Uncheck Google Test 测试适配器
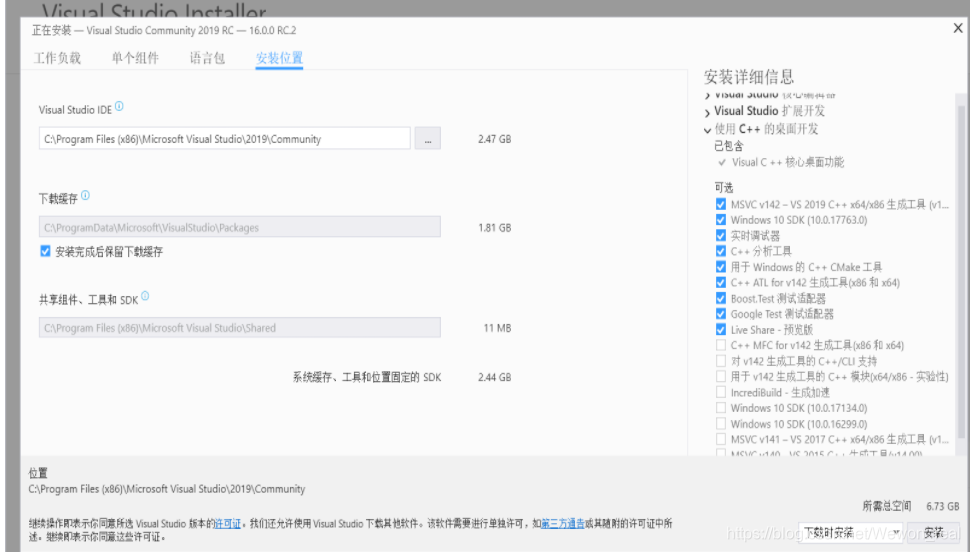The height and width of the screenshot is (552, 970). coord(721,314)
